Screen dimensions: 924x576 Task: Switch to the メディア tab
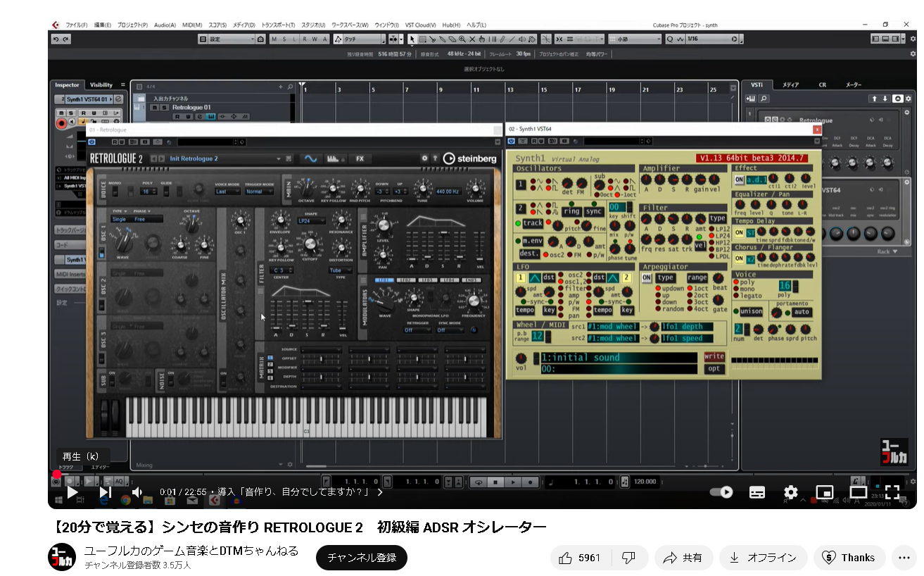click(791, 85)
